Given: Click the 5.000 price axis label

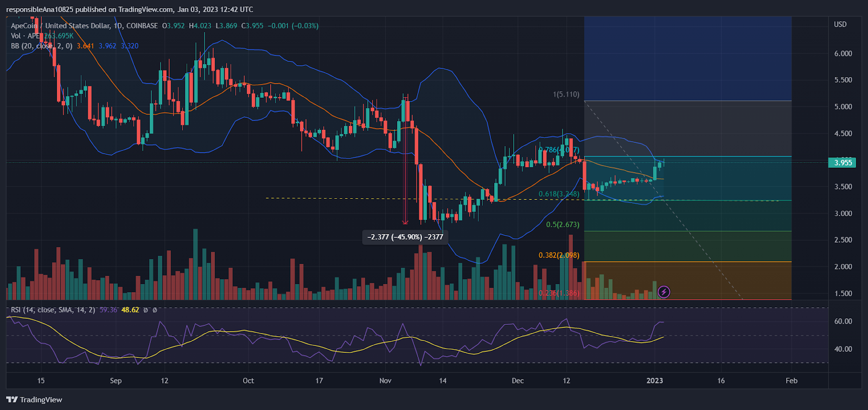Looking at the screenshot, I should pyautogui.click(x=843, y=107).
